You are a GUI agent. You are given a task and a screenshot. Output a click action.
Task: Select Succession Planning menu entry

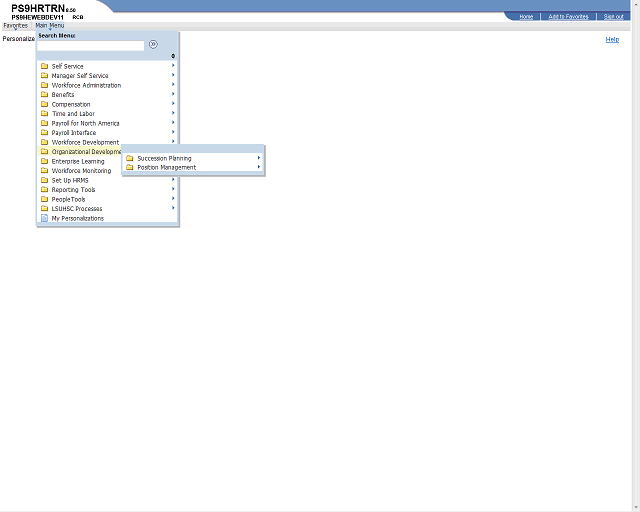(x=164, y=158)
